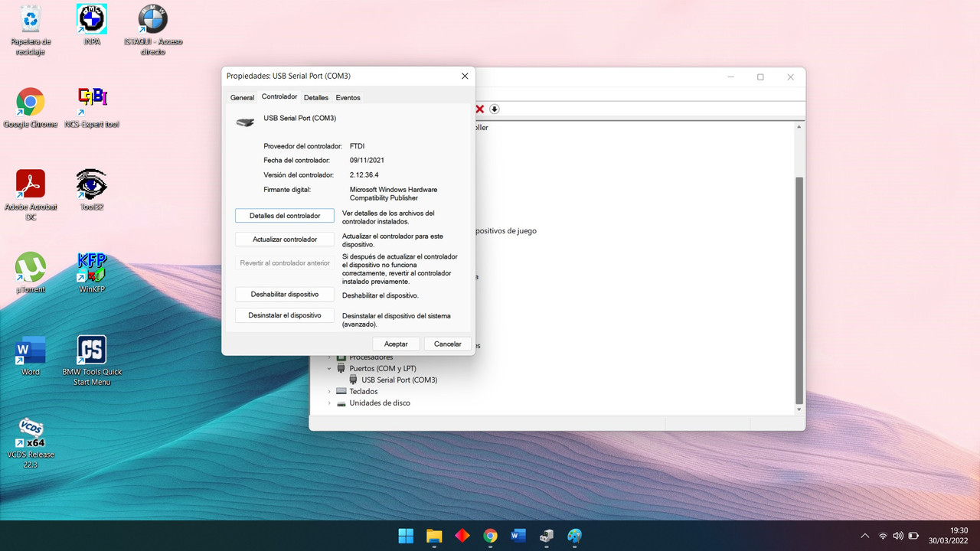Click red X uninstall icon in Device Manager toolbar

(x=480, y=109)
